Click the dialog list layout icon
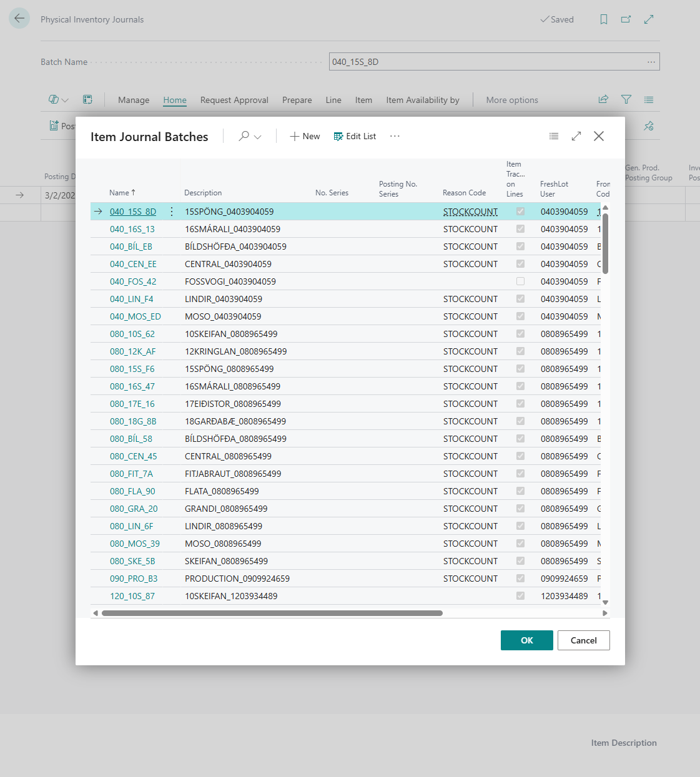Viewport: 700px width, 777px height. [x=554, y=136]
